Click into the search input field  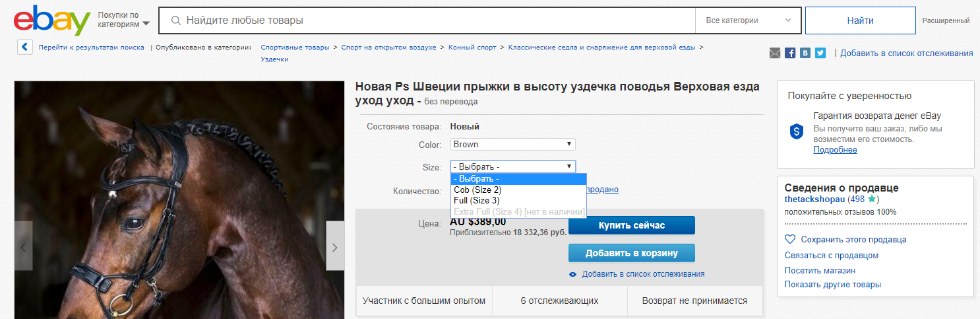click(x=429, y=20)
